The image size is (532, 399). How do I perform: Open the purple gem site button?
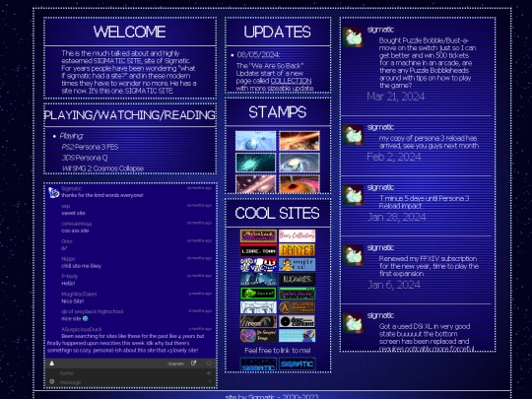[258, 336]
